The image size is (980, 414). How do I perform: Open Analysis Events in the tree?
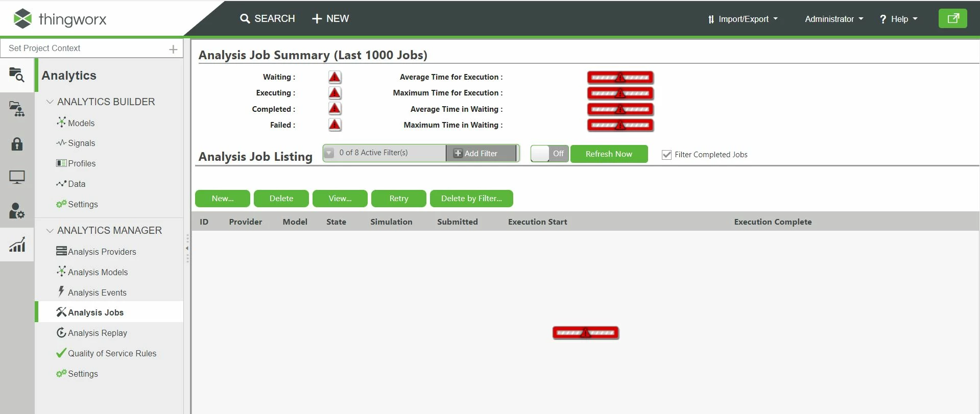coord(97,293)
